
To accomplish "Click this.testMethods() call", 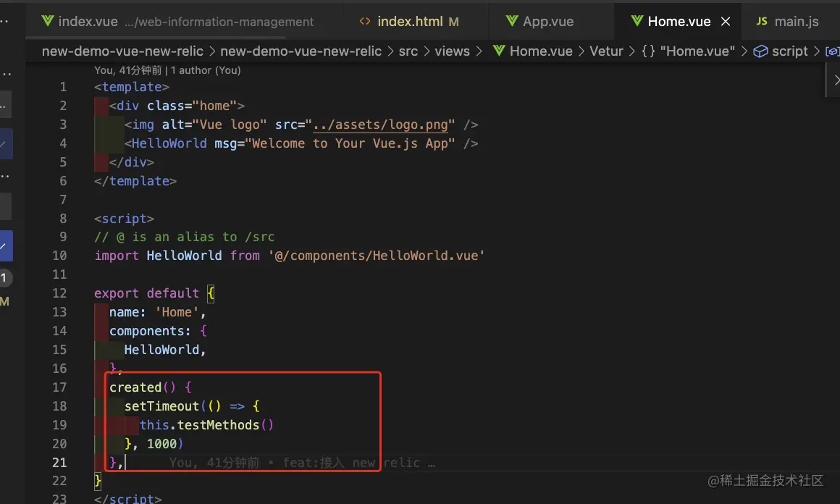I will (x=207, y=425).
